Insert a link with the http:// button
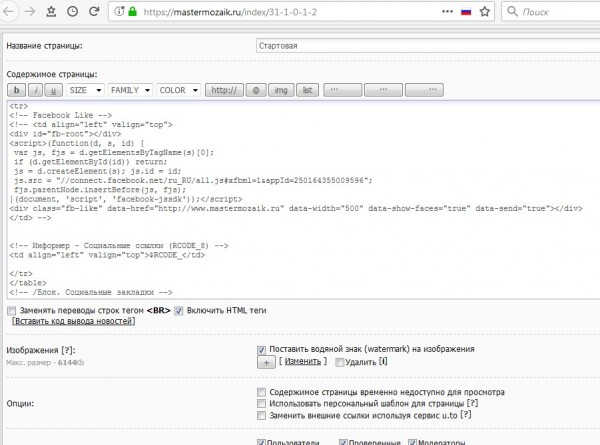This screenshot has width=600, height=445. (x=224, y=90)
